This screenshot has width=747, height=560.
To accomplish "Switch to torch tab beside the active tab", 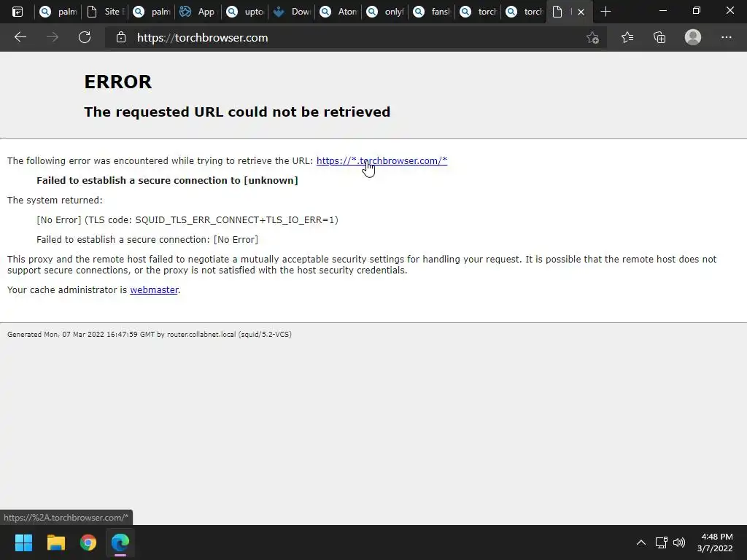I will (x=524, y=12).
